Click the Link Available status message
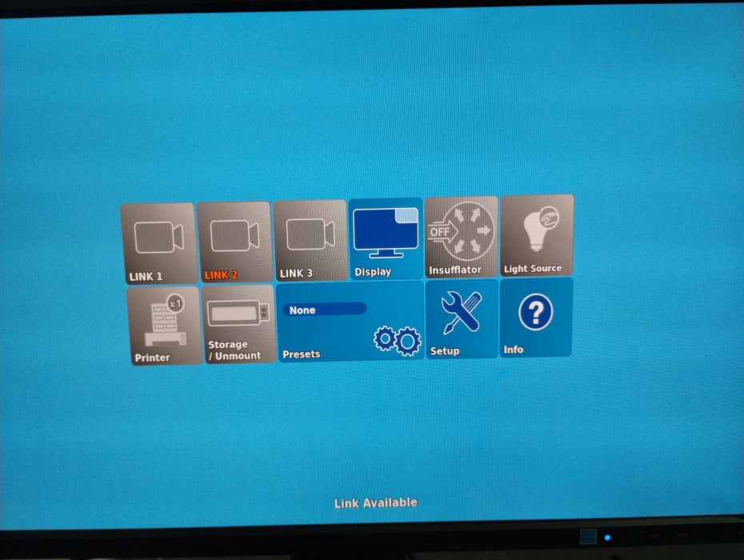Screen dimensions: 744x560 tap(375, 502)
